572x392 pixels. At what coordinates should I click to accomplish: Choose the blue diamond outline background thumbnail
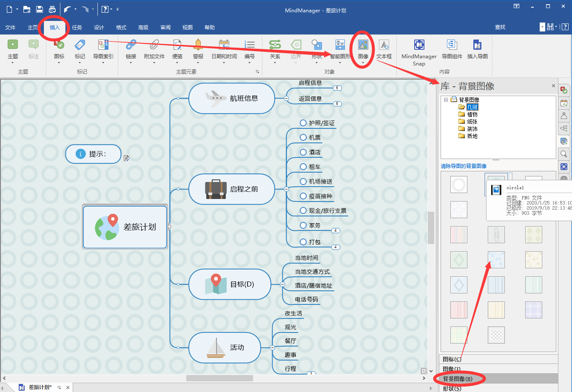coord(459,285)
